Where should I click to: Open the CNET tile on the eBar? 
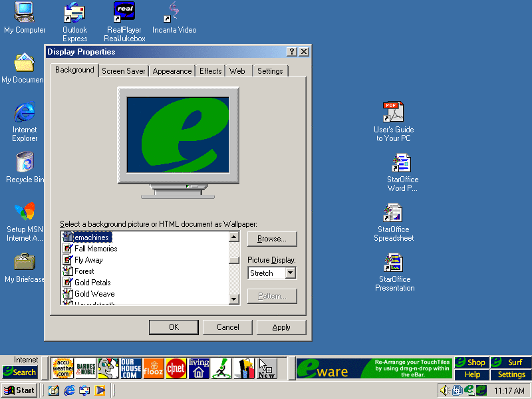[x=176, y=368]
